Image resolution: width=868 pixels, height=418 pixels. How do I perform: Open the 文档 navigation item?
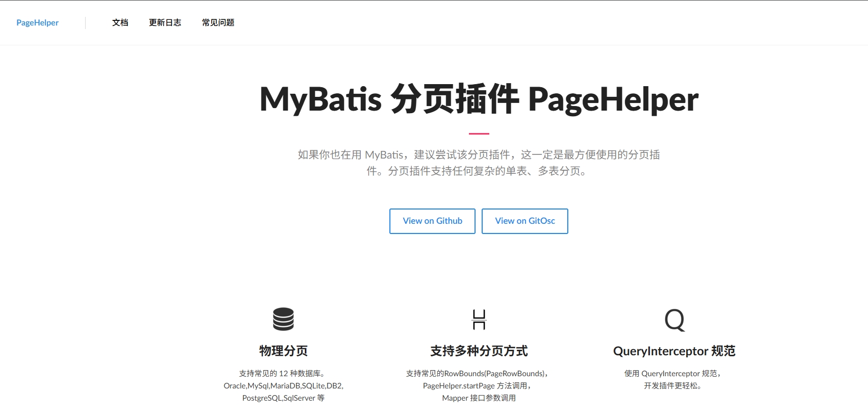point(120,22)
